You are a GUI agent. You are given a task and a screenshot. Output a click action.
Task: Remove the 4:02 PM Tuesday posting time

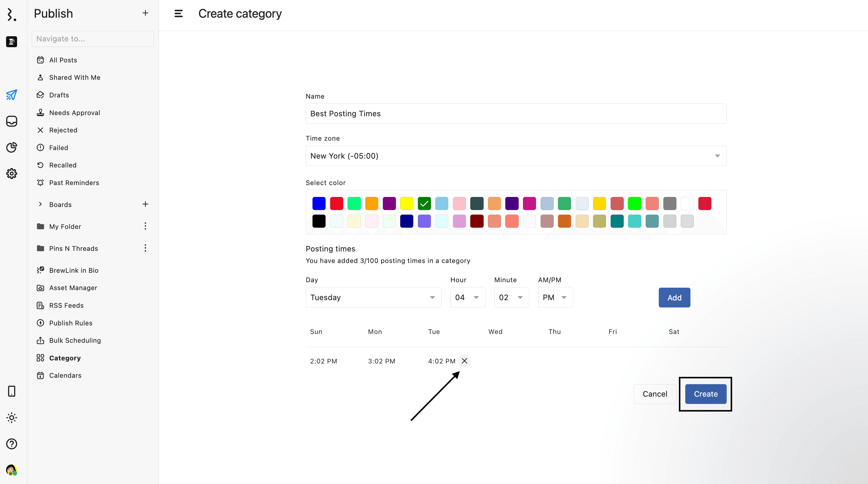click(x=464, y=361)
